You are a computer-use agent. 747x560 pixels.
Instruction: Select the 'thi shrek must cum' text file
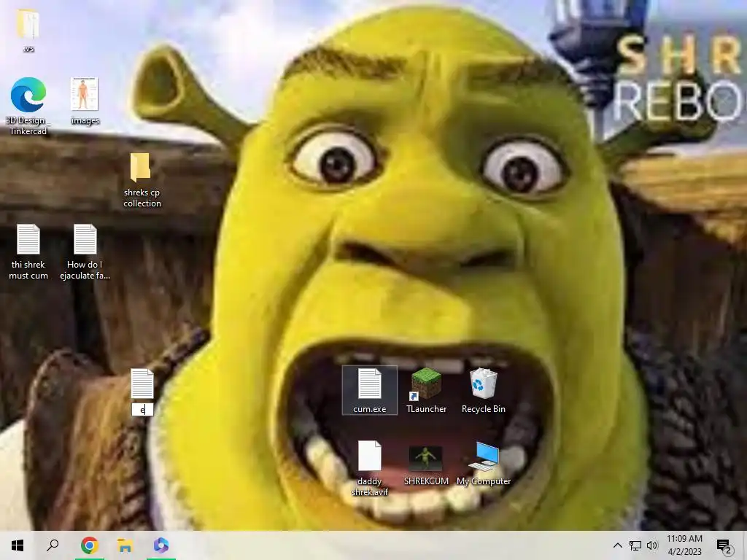pyautogui.click(x=28, y=252)
